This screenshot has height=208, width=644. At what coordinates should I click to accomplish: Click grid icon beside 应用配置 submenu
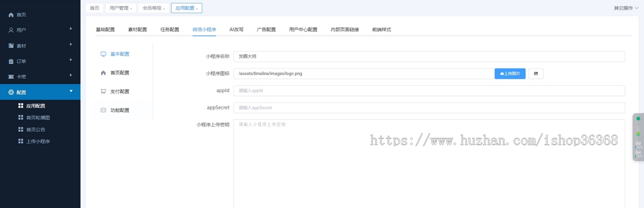tap(21, 106)
